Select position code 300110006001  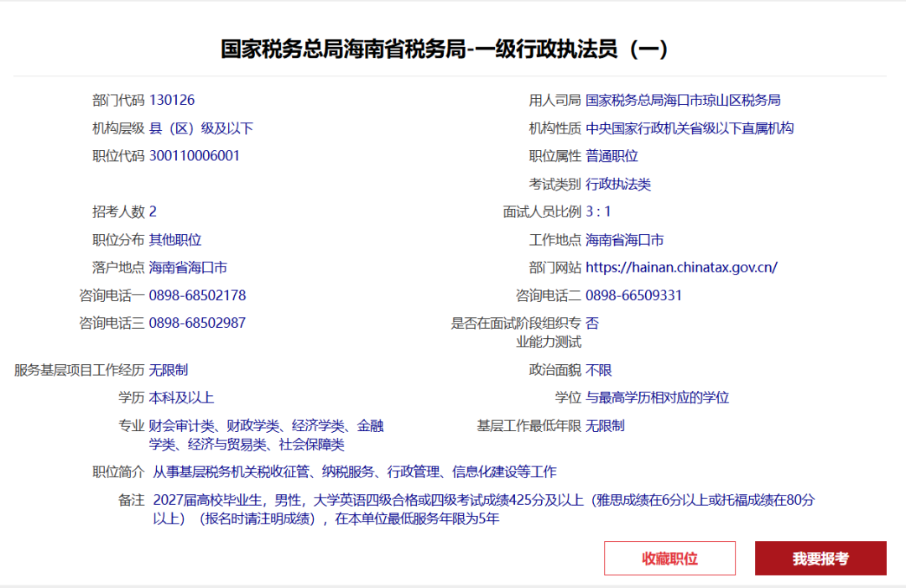194,156
